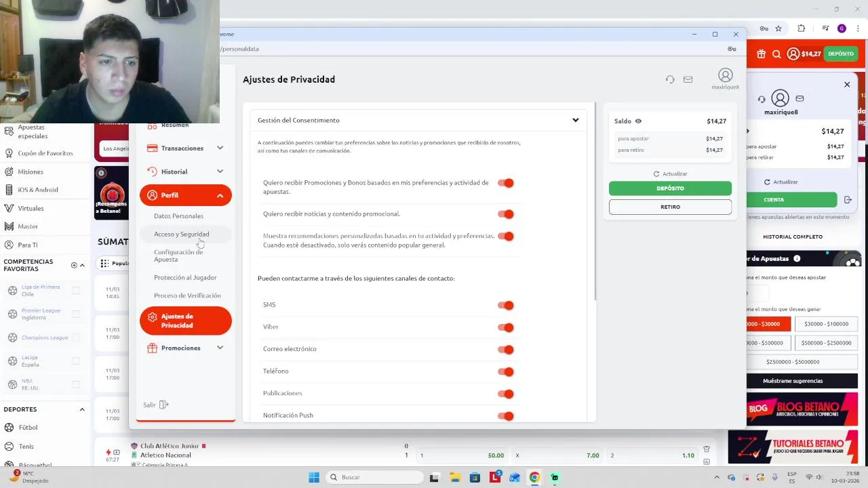Open search magnifier in the Betano header
Viewport: 868px width, 488px height.
coord(776,54)
